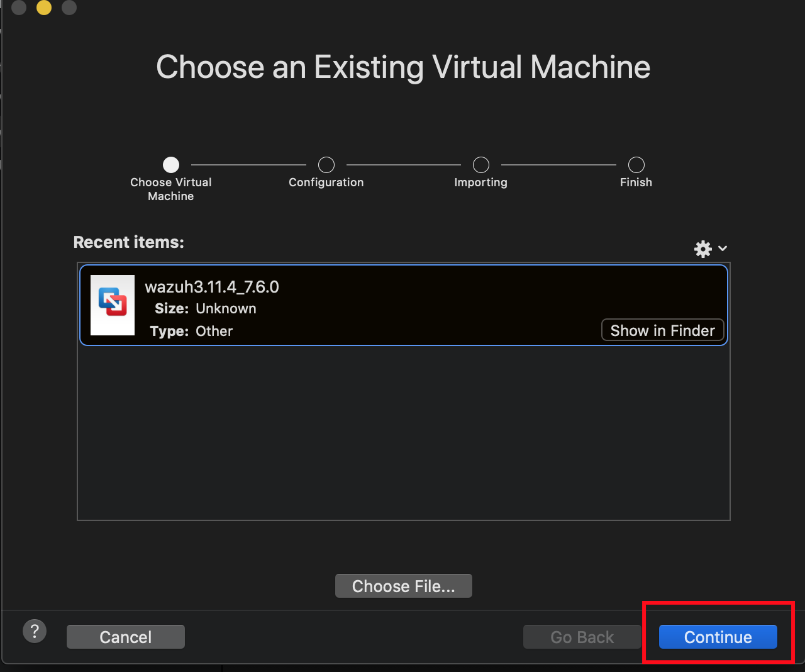805x672 pixels.
Task: Click the Choose Virtual Machine step circle
Action: click(x=171, y=165)
